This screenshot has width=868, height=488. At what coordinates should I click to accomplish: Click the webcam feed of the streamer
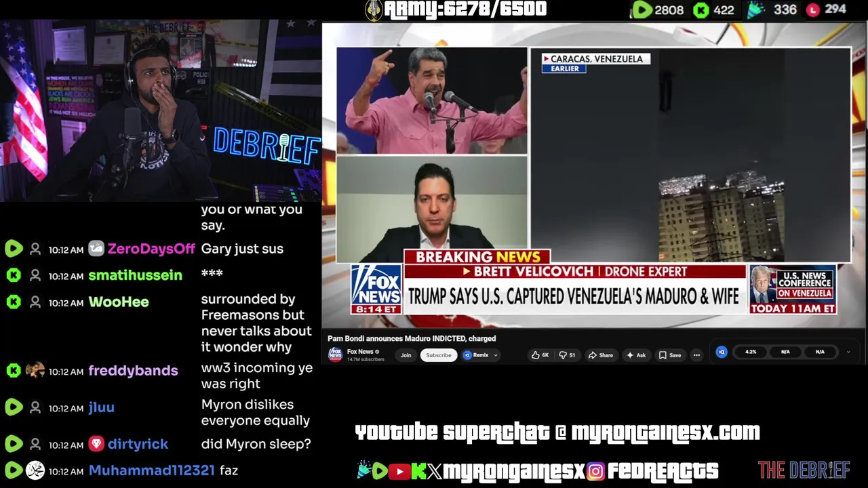160,111
